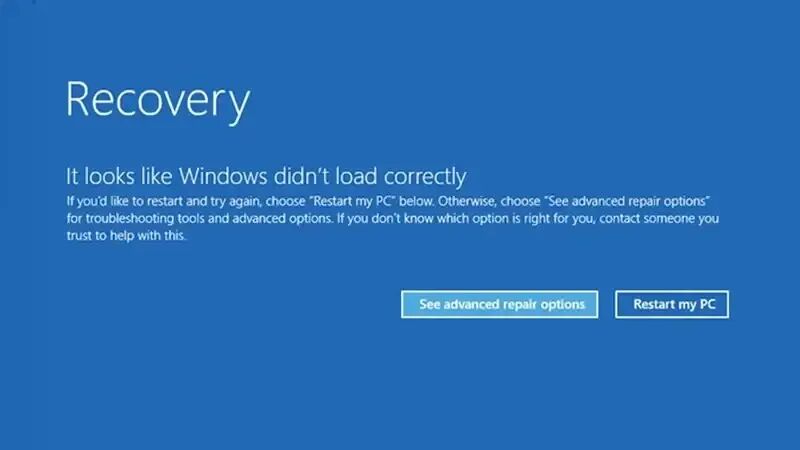The width and height of the screenshot is (800, 450).
Task: Open See advanced repair options
Action: click(499, 305)
